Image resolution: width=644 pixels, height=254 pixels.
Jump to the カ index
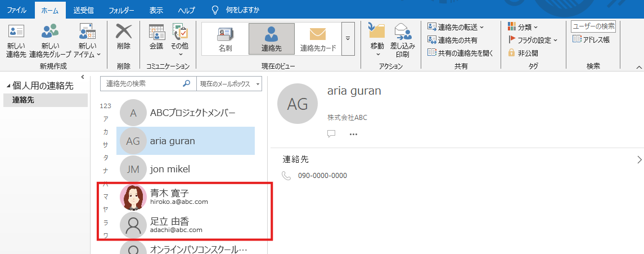[106, 132]
